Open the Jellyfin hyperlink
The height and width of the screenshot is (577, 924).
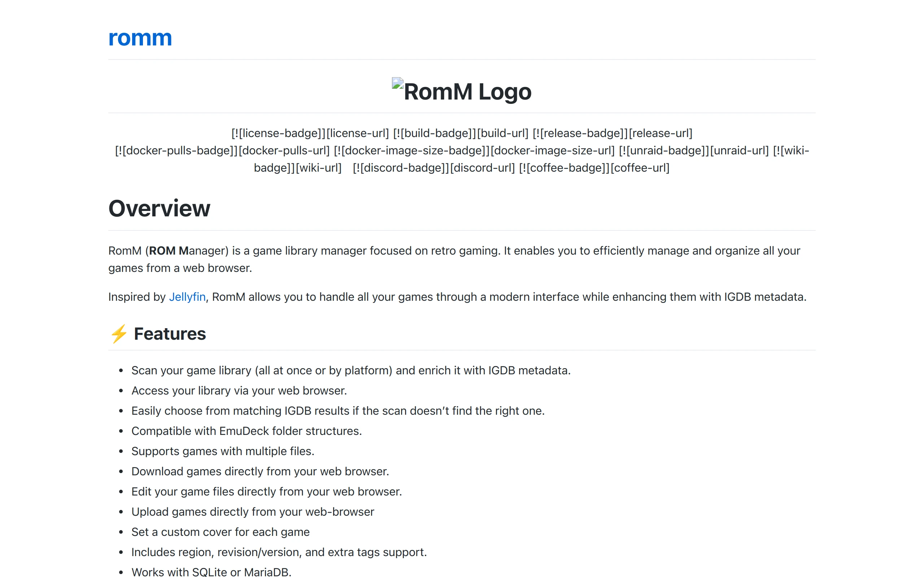(187, 297)
